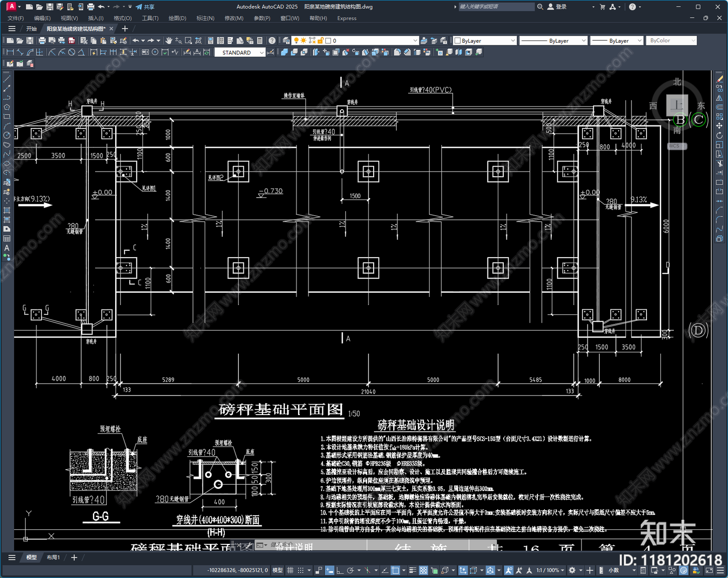The width and height of the screenshot is (728, 578).
Task: Open the Express menu
Action: pyautogui.click(x=347, y=18)
